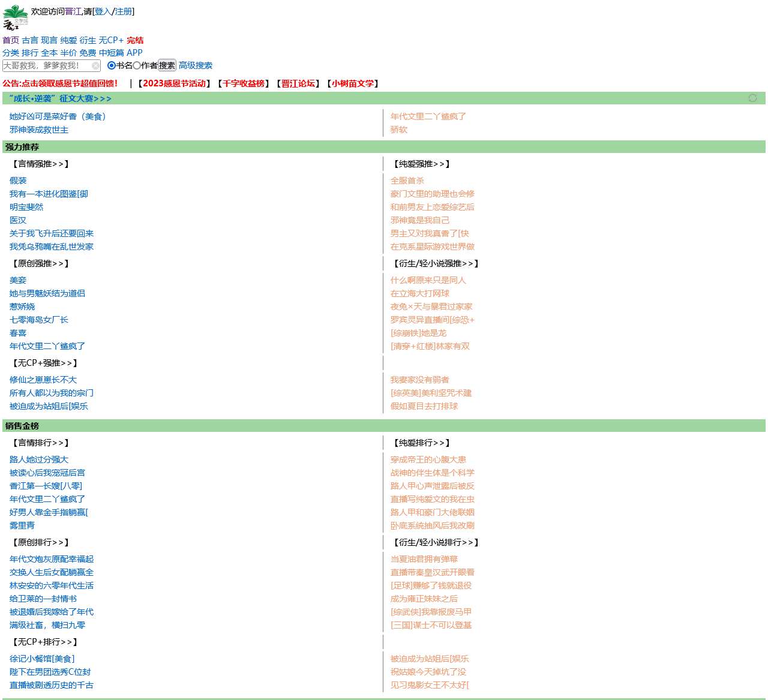Expand the 衍生/轻小说强推 section
768x700 pixels.
436,263
